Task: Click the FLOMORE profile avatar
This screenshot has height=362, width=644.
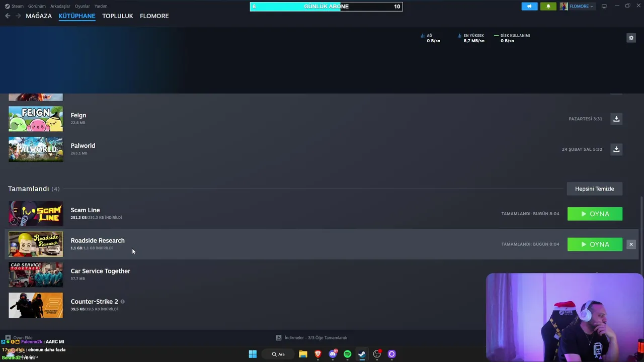Action: click(x=563, y=6)
